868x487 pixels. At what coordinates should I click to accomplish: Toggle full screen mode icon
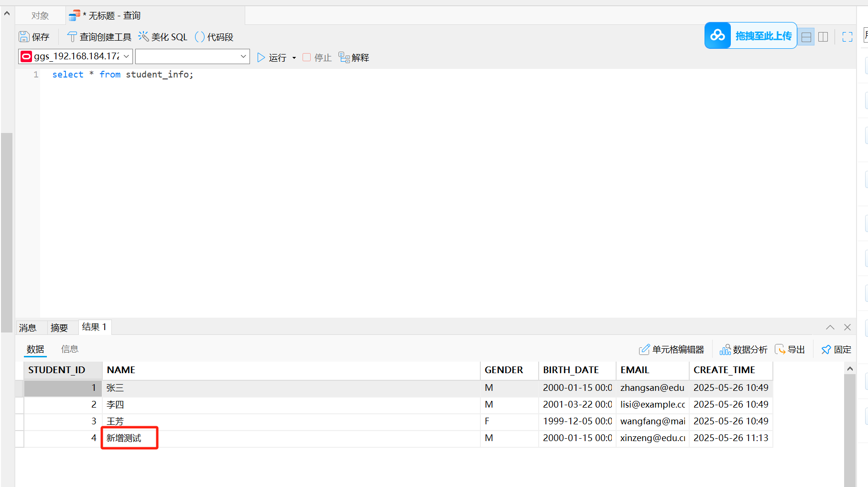(847, 37)
